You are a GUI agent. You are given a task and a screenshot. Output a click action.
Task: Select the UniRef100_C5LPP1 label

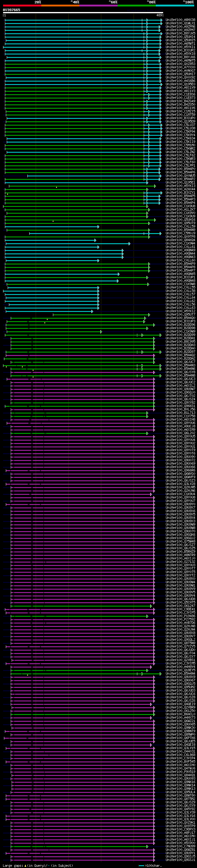point(180,165)
